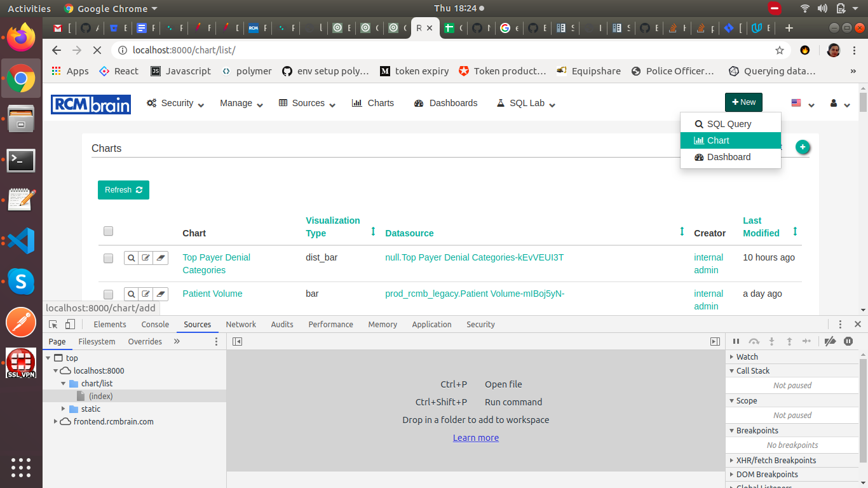Open the Learn more link in the Sources panel
Image resolution: width=868 pixels, height=488 pixels.
(x=475, y=437)
